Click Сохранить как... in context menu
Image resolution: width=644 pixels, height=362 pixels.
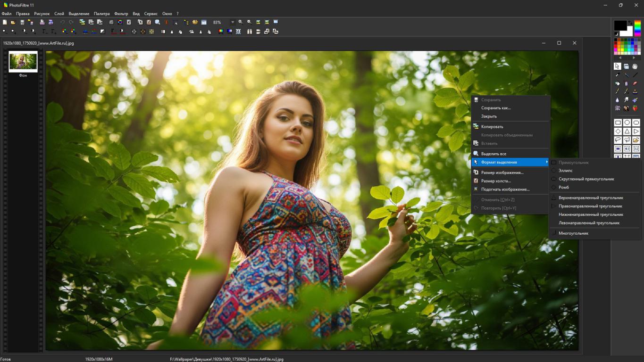496,108
